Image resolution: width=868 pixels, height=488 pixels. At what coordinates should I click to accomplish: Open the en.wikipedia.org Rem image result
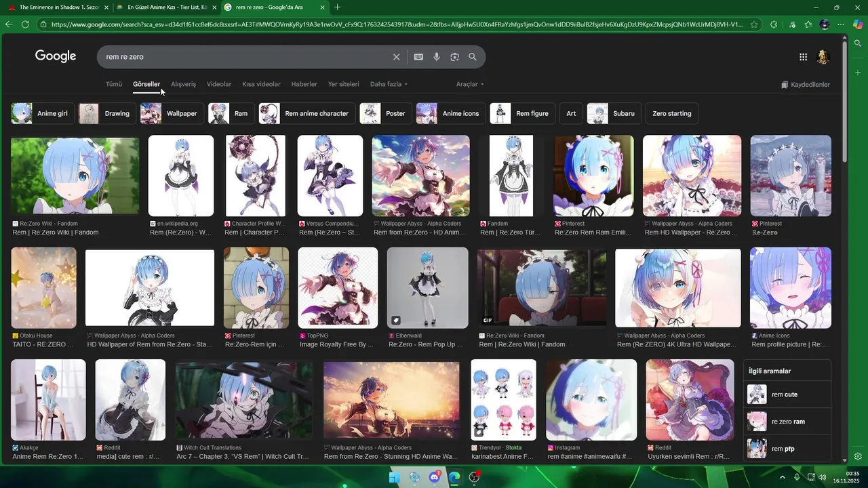tap(181, 176)
